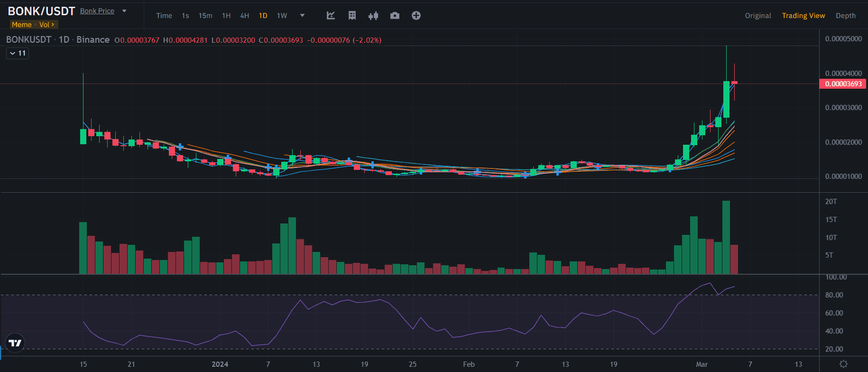Click the Meme tag
The height and width of the screenshot is (372, 868).
(22, 25)
